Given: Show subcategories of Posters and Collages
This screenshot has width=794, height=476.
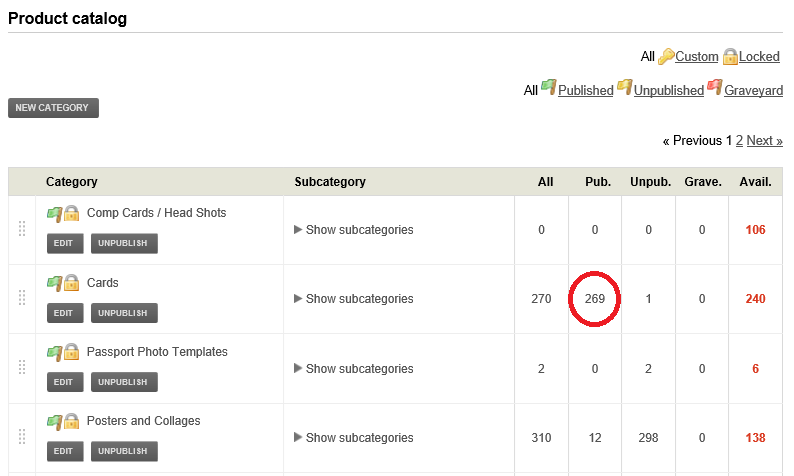Looking at the screenshot, I should click(353, 438).
